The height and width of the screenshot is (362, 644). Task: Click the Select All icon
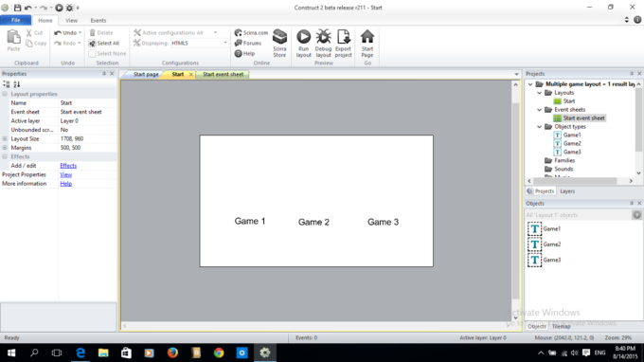pyautogui.click(x=92, y=44)
